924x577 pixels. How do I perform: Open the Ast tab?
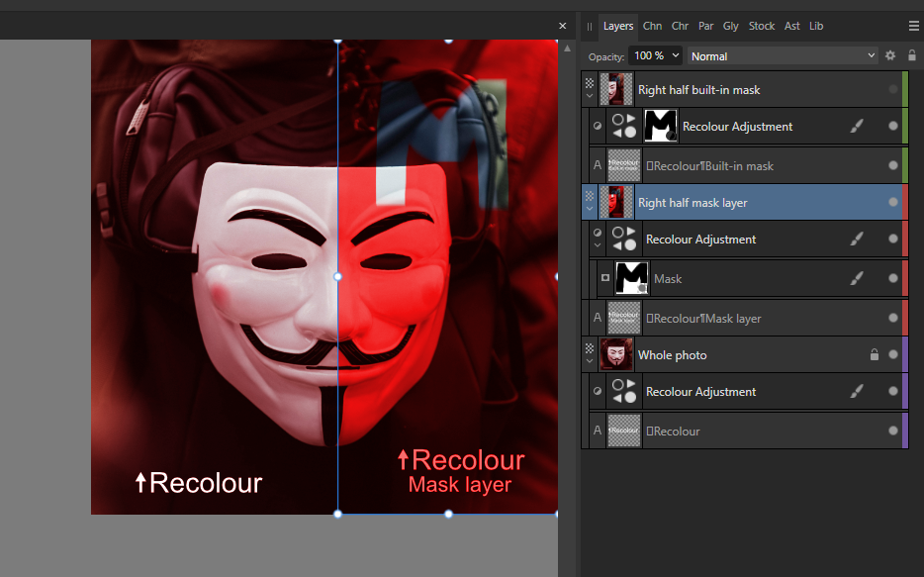[x=792, y=26]
